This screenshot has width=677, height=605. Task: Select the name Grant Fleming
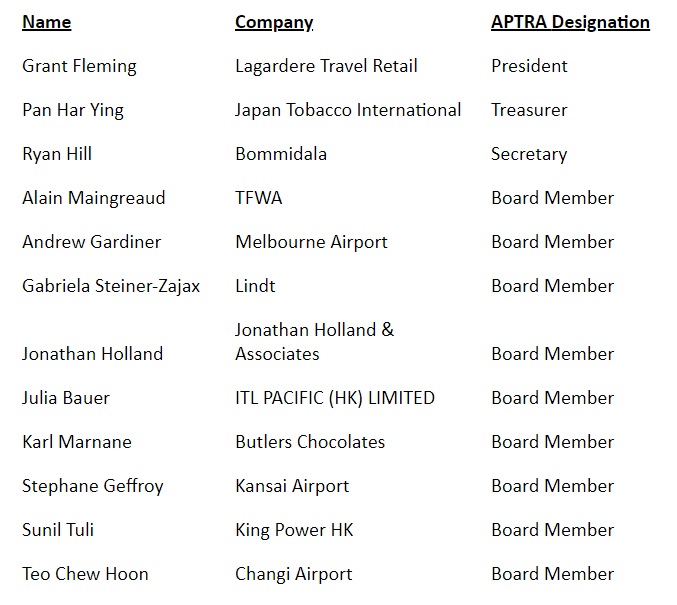[79, 66]
